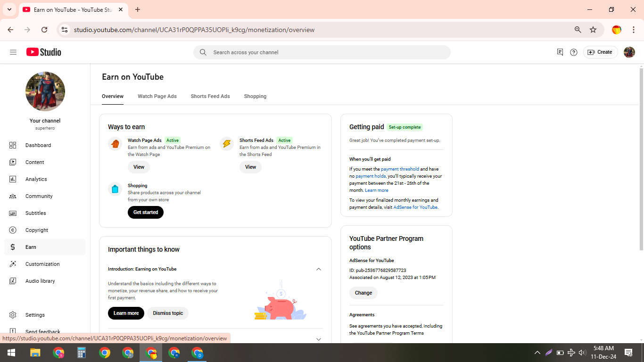Open the Chrome three-dot menu
Image resolution: width=644 pixels, height=362 pixels.
(x=633, y=30)
